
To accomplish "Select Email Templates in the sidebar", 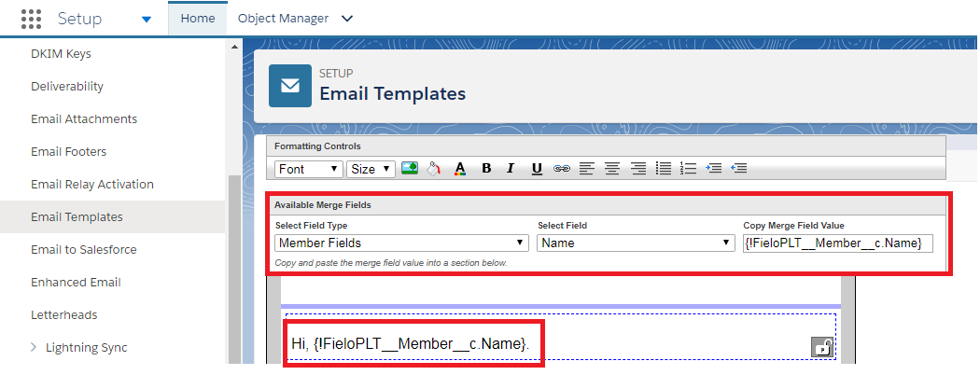I will tap(77, 216).
